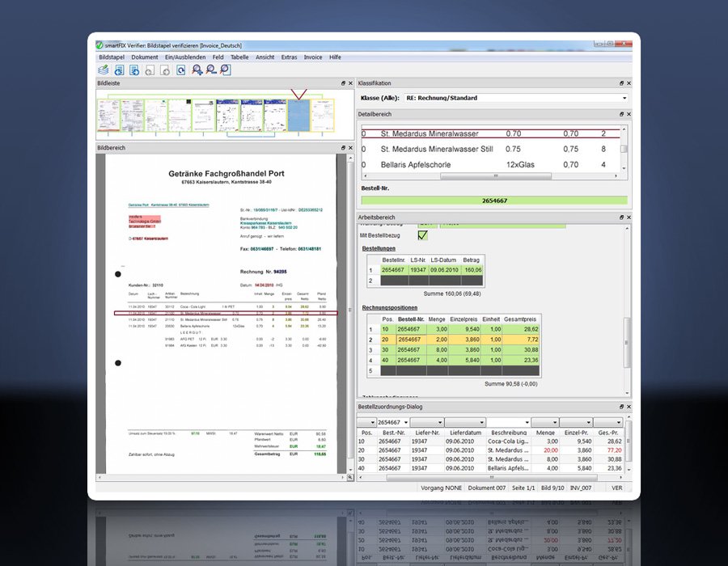Select the Coca-Cola Lig... row in Bestellzuordnungs-Dialog
This screenshot has height=566, width=728.
[x=490, y=441]
